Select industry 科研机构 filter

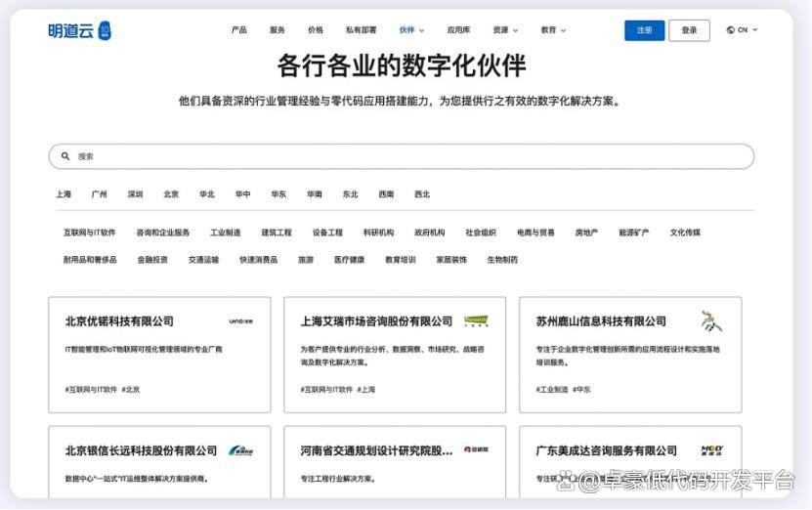click(378, 233)
